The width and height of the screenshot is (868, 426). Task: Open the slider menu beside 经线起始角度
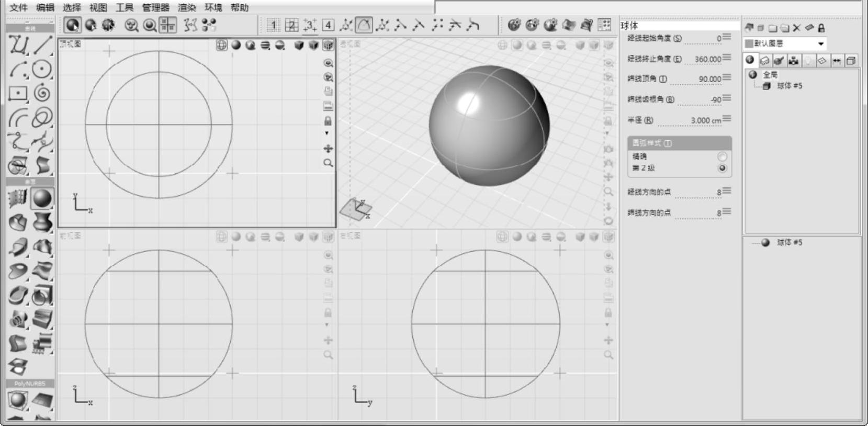click(x=727, y=37)
